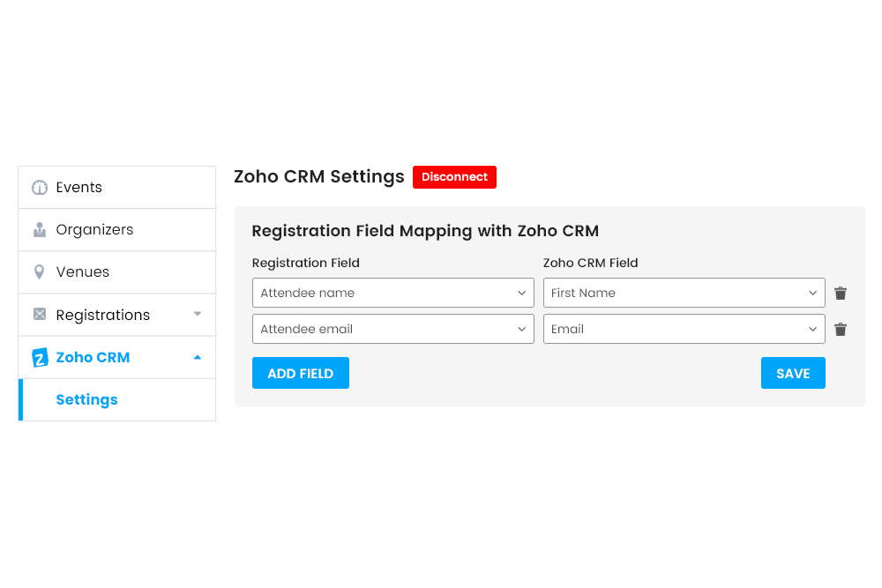The height and width of the screenshot is (588, 882).
Task: Go to Events in the sidebar
Action: pos(117,187)
